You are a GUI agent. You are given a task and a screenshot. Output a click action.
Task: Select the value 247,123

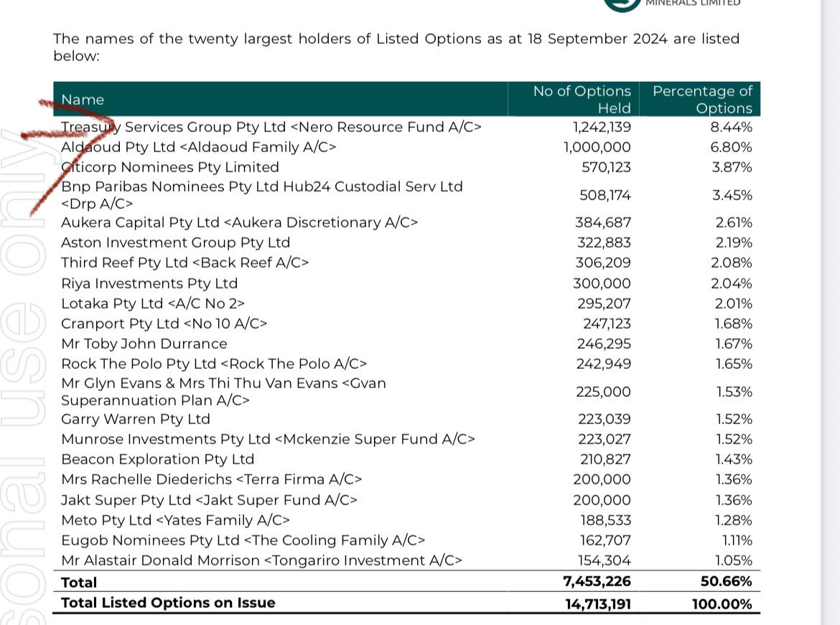coord(607,324)
